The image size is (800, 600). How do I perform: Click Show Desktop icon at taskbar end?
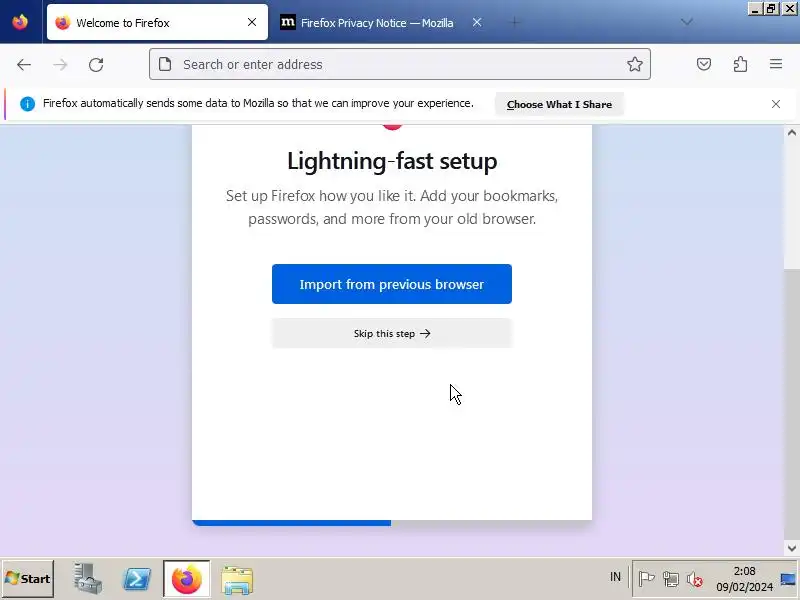click(x=788, y=579)
